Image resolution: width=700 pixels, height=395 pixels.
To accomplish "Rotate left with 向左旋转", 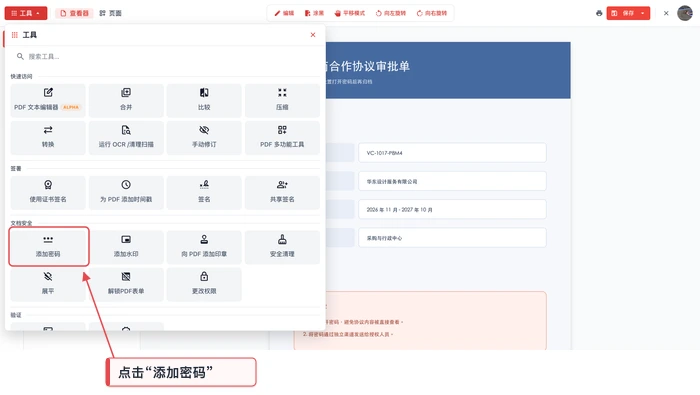I will 391,13.
